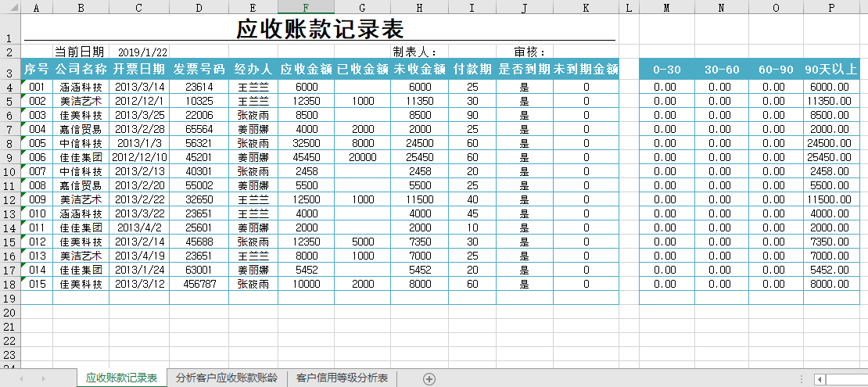Viewport: 868px width, 387px height.
Task: Click the horizontal scrollbar left arrow
Action: (820, 378)
